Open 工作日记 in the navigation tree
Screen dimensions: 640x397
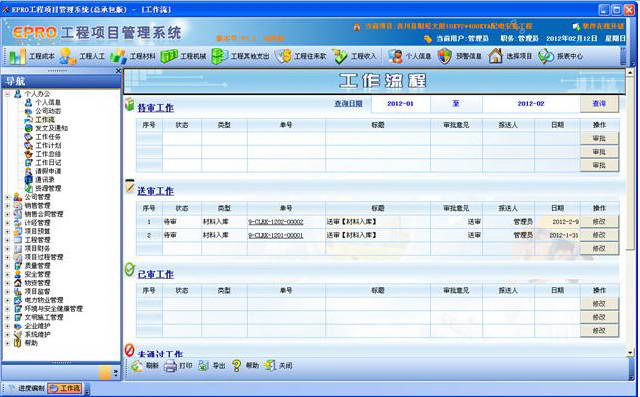coord(48,162)
